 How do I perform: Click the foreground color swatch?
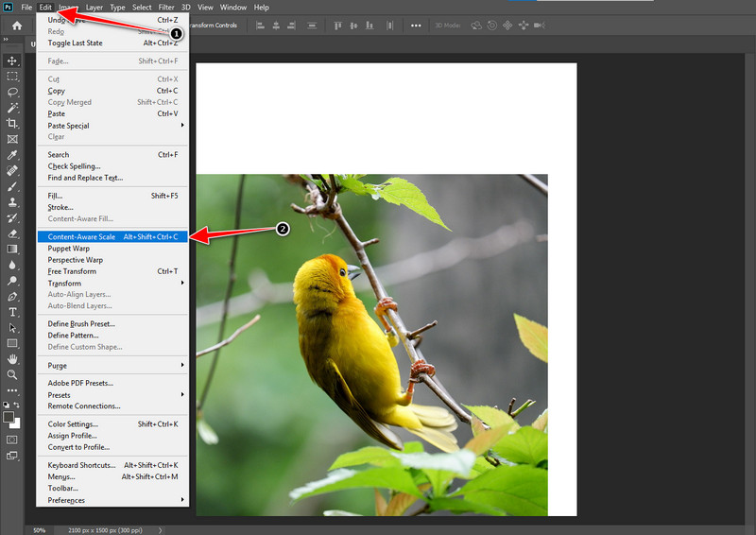(x=9, y=417)
